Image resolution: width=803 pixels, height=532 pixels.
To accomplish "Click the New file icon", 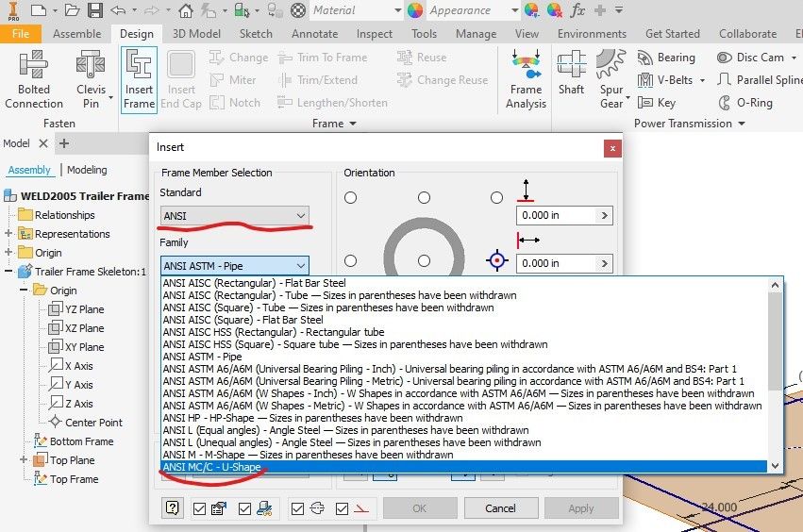I will pyautogui.click(x=39, y=9).
